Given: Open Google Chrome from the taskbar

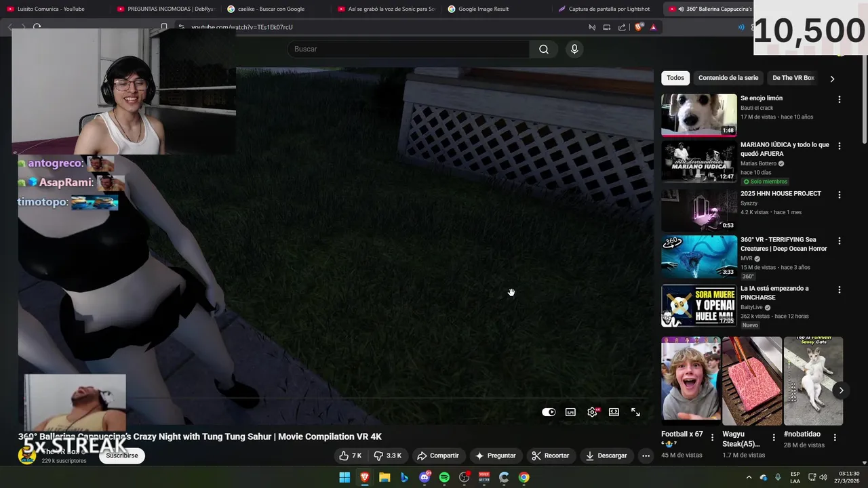Looking at the screenshot, I should pyautogui.click(x=524, y=477).
